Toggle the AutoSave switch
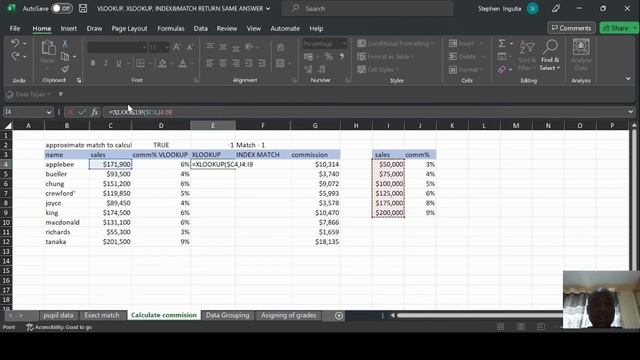 point(62,8)
